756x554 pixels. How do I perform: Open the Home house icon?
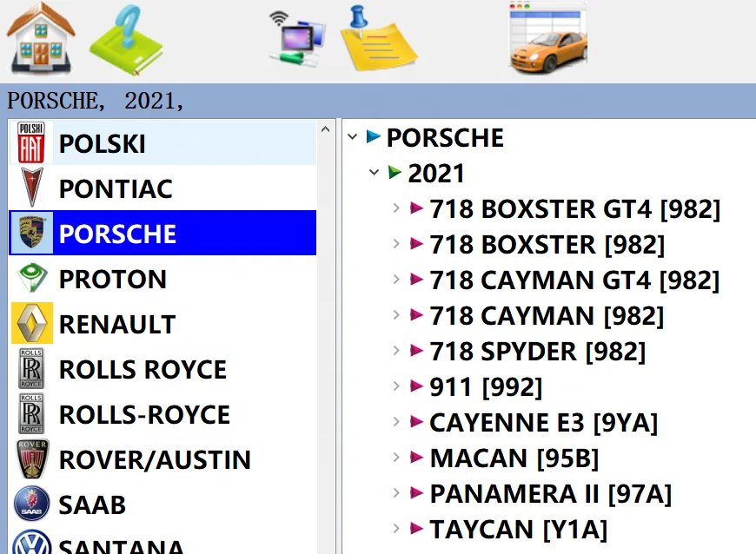pyautogui.click(x=41, y=38)
